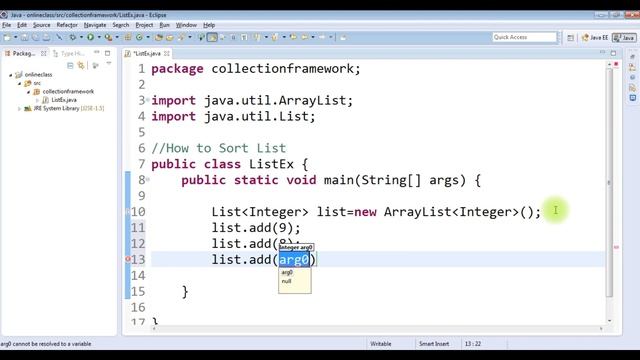The width and height of the screenshot is (640, 360).
Task: Collapse the onlineclass project node
Action: tap(11, 75)
